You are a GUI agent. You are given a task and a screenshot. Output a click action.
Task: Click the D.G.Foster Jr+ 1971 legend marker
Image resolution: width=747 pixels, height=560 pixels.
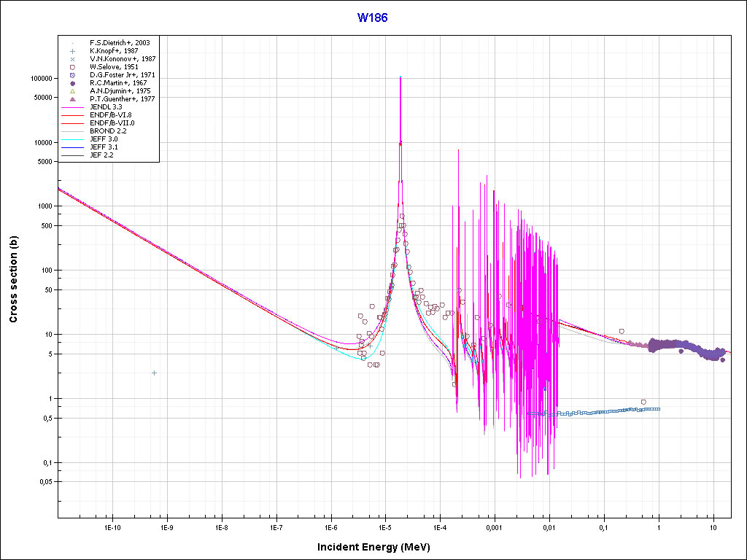click(72, 75)
